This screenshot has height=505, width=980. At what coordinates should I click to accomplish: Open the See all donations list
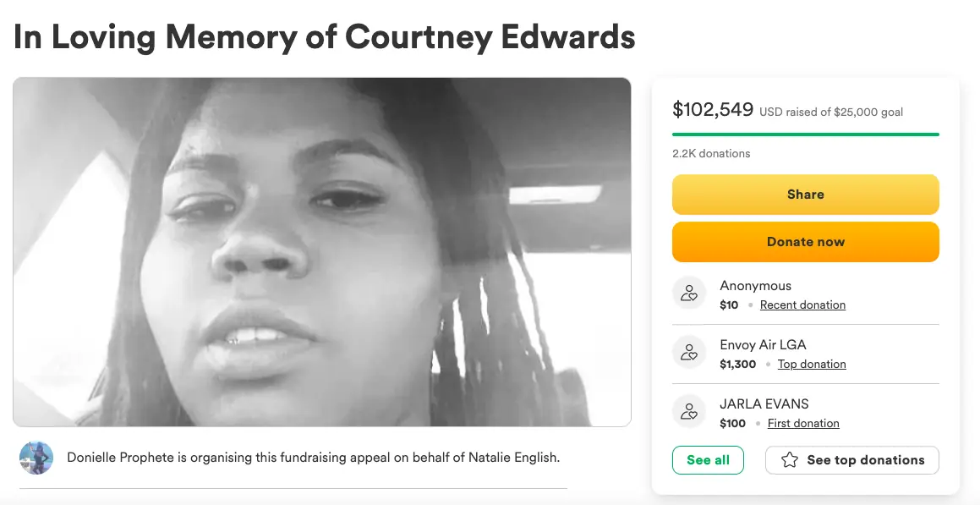pyautogui.click(x=708, y=460)
